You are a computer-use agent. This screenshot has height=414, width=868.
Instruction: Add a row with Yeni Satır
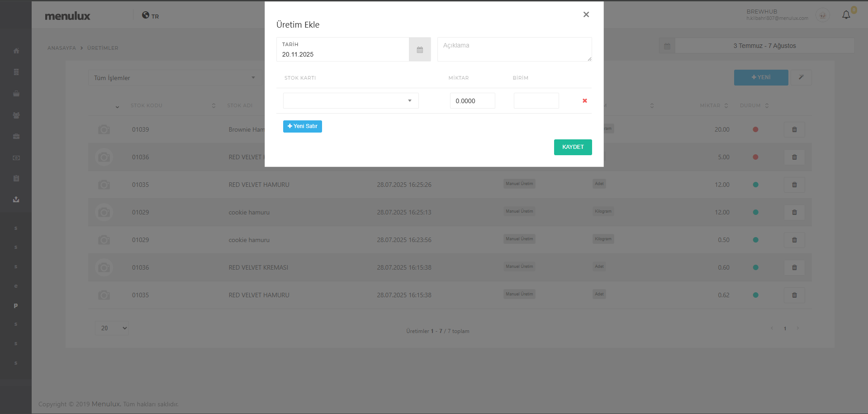tap(302, 126)
